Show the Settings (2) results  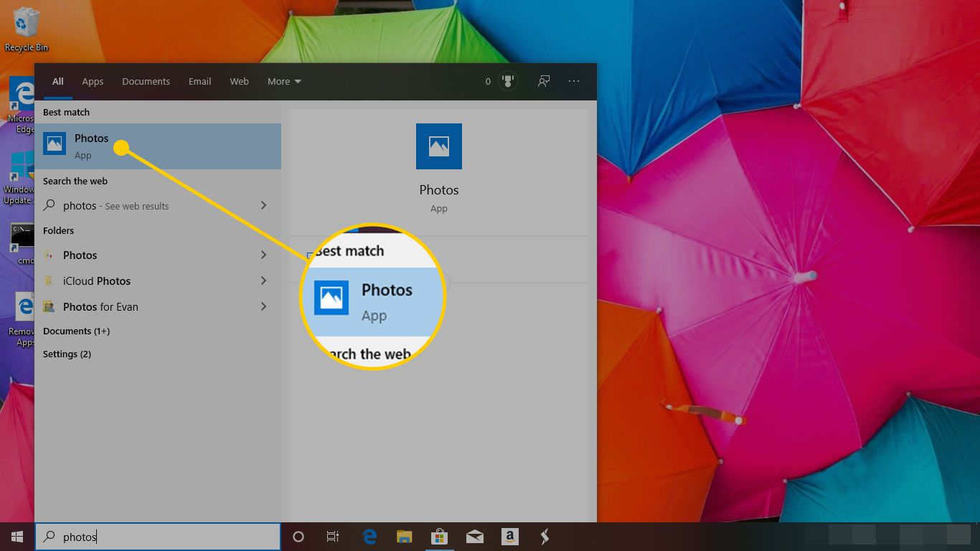pos(67,354)
